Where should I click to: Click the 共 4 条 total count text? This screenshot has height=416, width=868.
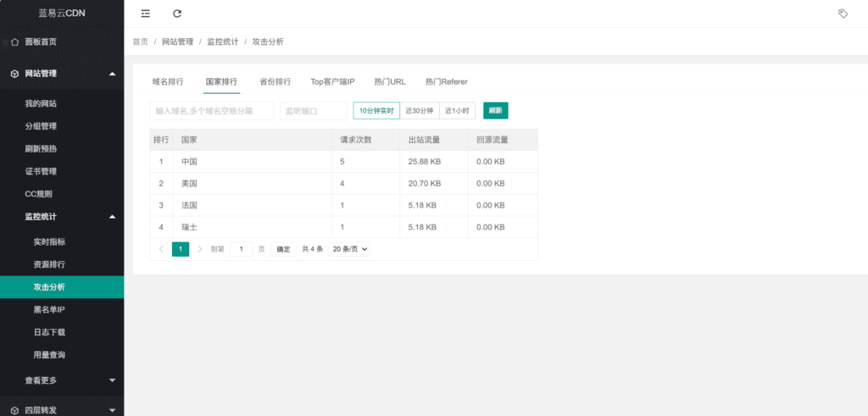point(312,249)
